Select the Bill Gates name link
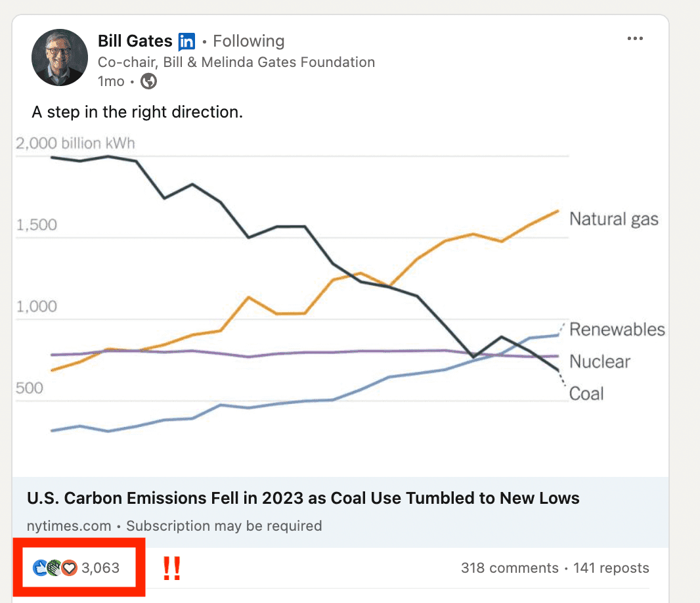The image size is (700, 603). (136, 41)
